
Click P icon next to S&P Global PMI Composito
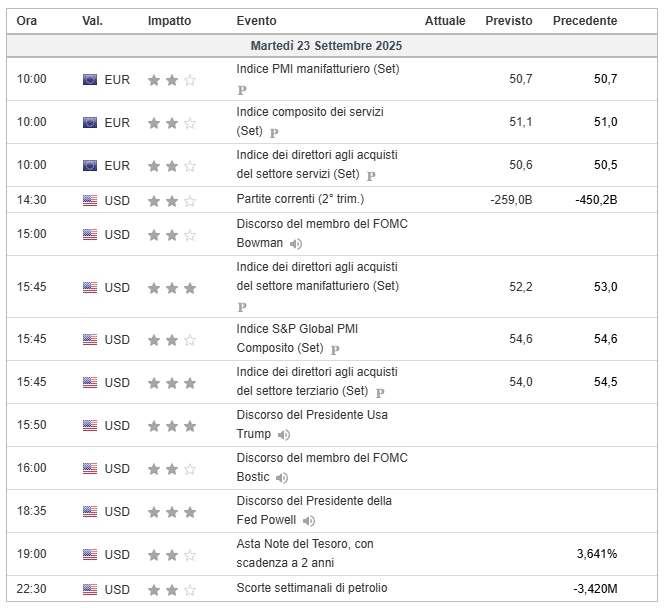[335, 350]
